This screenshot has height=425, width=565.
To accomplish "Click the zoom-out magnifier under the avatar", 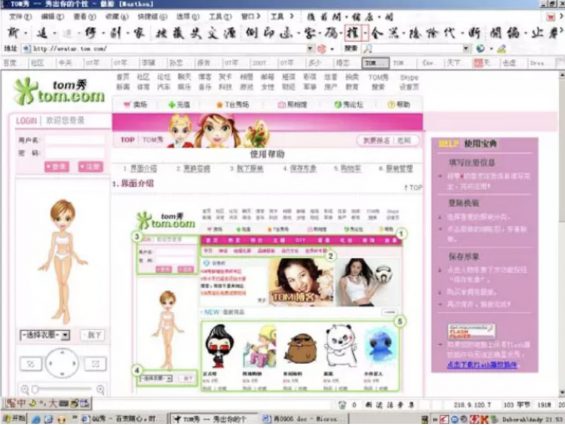I will click(x=25, y=389).
